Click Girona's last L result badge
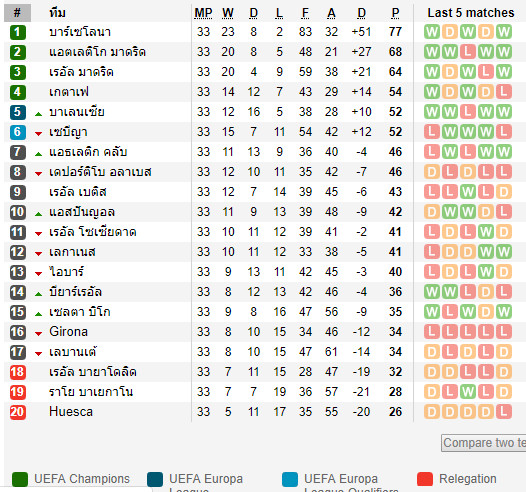The height and width of the screenshot is (492, 526). tap(504, 332)
